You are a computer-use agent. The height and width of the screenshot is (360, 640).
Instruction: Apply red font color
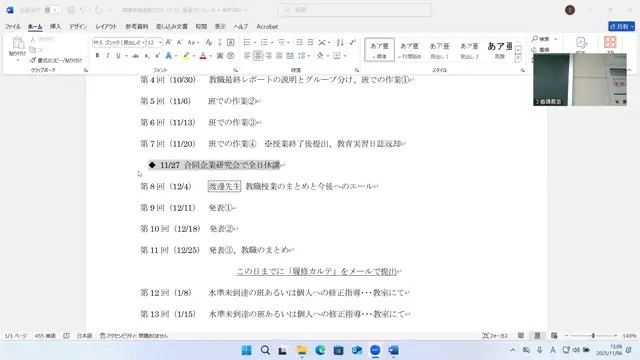tap(203, 56)
